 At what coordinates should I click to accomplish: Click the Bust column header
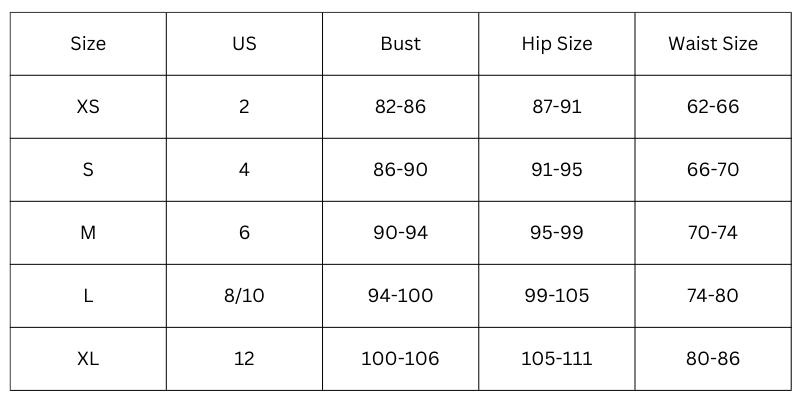tap(400, 44)
